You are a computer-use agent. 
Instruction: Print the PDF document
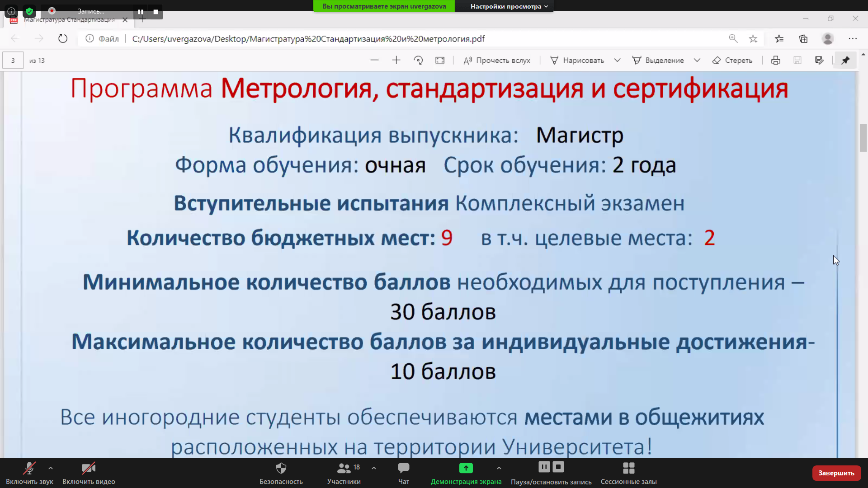[x=776, y=60]
